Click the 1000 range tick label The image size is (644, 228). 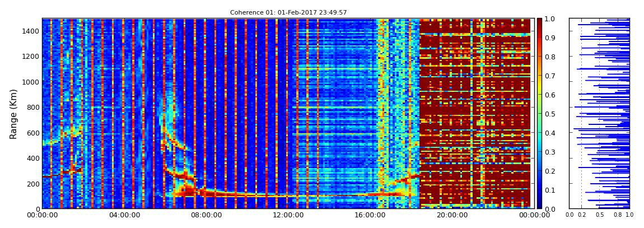pos(31,82)
